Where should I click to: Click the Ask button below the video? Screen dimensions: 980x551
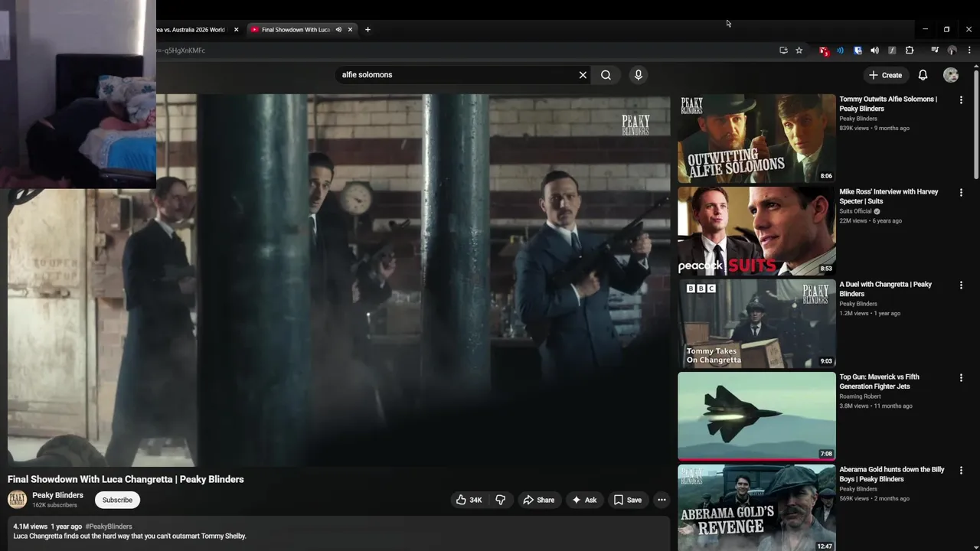pos(584,500)
